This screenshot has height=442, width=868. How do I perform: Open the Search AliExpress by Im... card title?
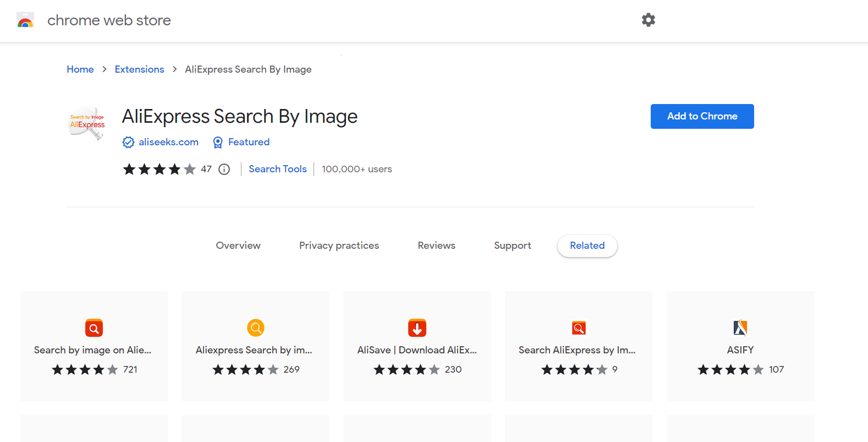point(577,350)
